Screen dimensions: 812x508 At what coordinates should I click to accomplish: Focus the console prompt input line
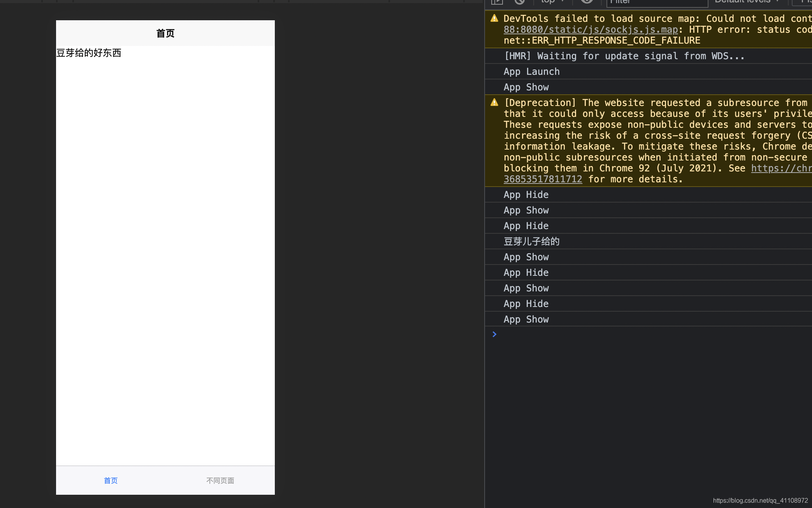[654, 334]
